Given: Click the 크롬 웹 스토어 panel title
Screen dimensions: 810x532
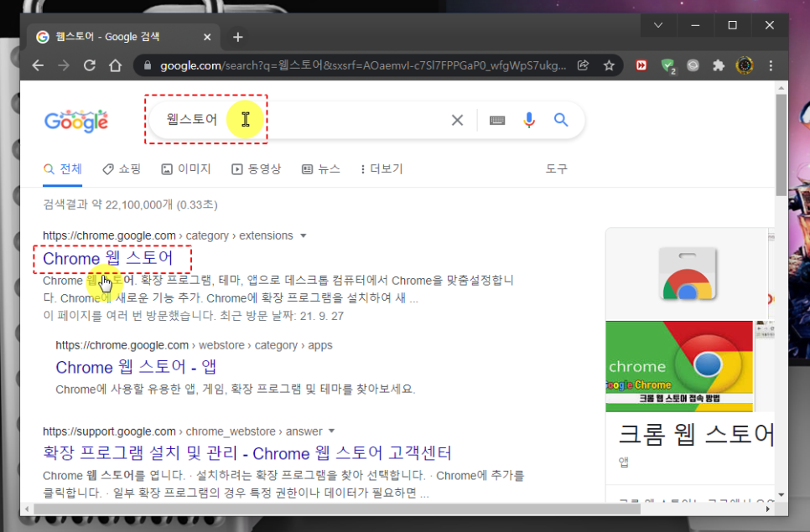Looking at the screenshot, I should pyautogui.click(x=696, y=435).
